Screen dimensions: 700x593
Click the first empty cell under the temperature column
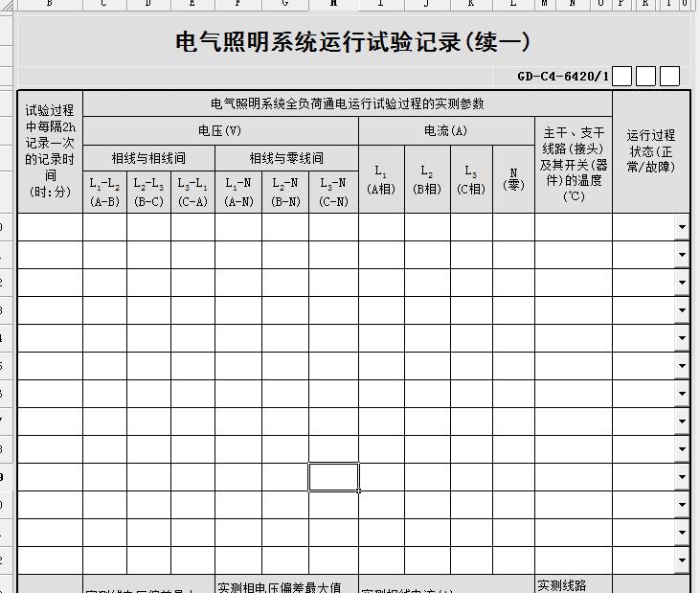574,227
